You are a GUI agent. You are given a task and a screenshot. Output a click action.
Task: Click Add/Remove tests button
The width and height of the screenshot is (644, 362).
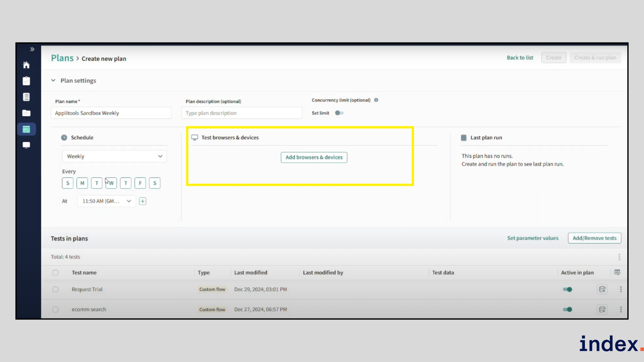point(594,238)
